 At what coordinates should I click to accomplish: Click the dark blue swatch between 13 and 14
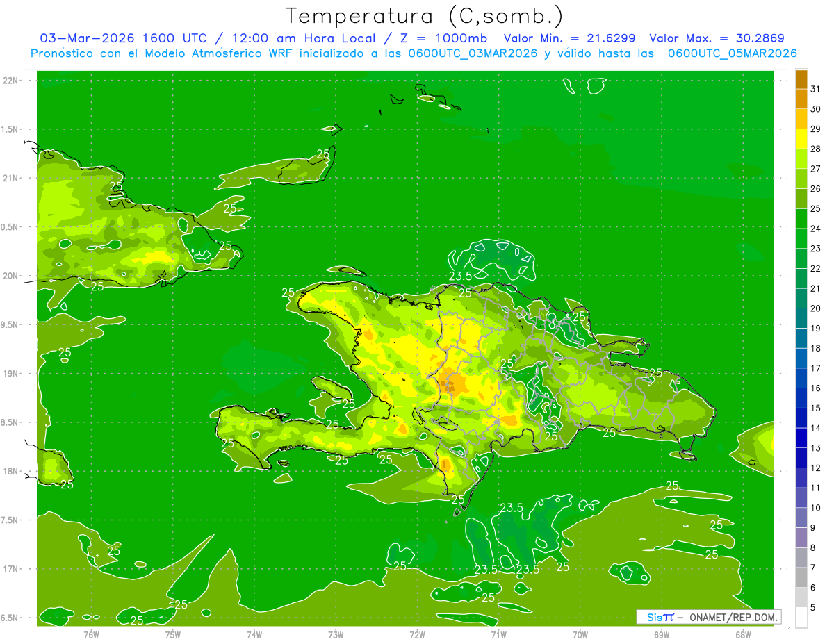coord(801,438)
